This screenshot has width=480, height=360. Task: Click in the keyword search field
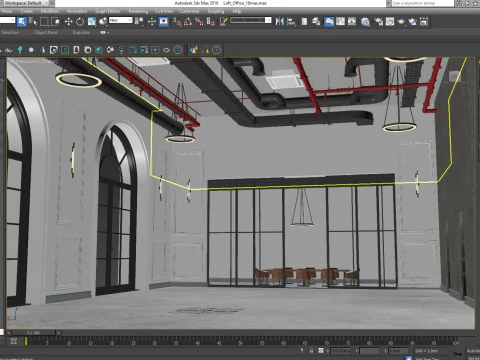(x=422, y=3)
